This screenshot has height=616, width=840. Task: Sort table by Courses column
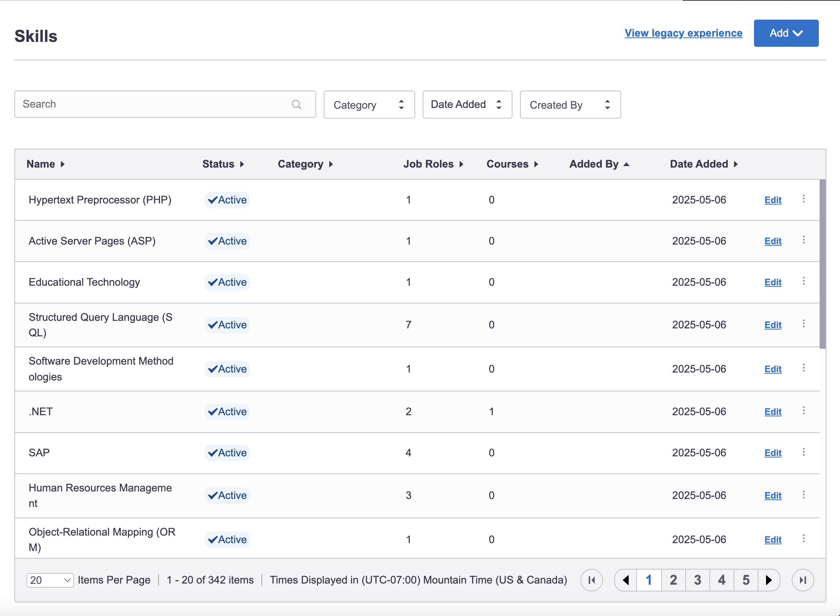click(512, 164)
